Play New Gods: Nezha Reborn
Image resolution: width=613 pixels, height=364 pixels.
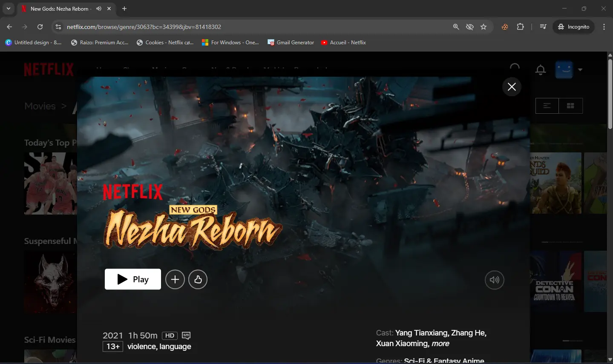coord(133,279)
